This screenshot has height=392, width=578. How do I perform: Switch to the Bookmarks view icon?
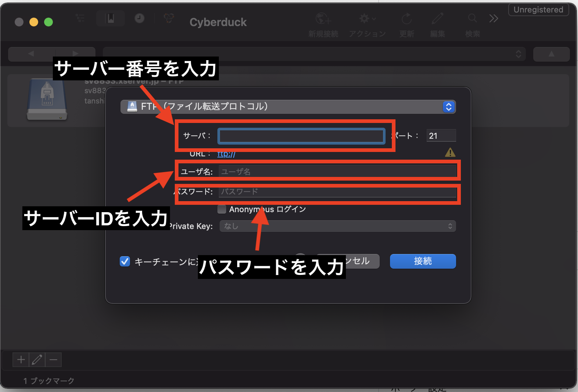pyautogui.click(x=111, y=18)
